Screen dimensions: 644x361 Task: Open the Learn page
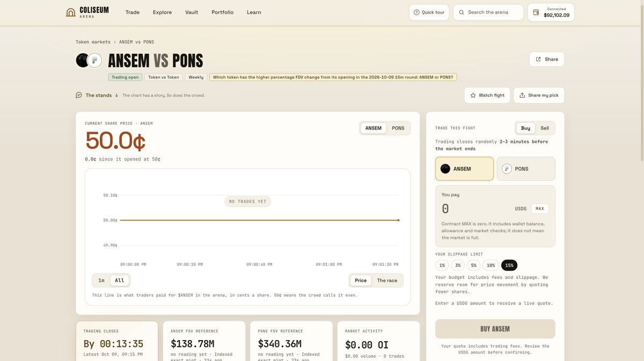point(254,12)
